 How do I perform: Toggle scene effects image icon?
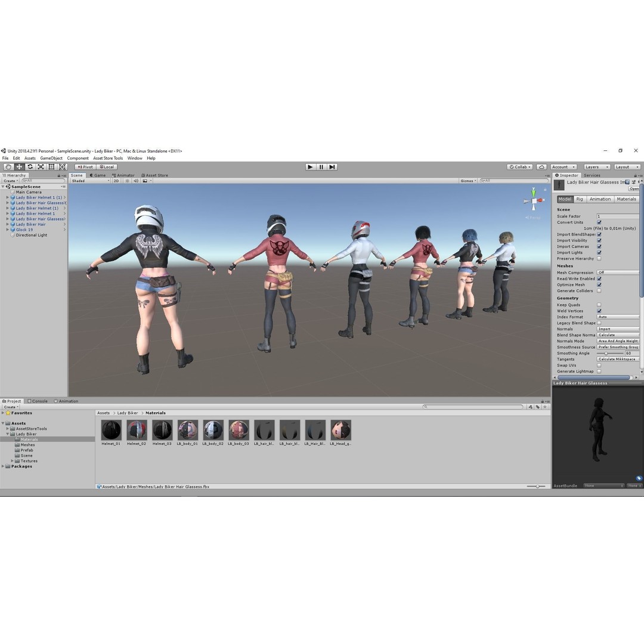click(145, 181)
